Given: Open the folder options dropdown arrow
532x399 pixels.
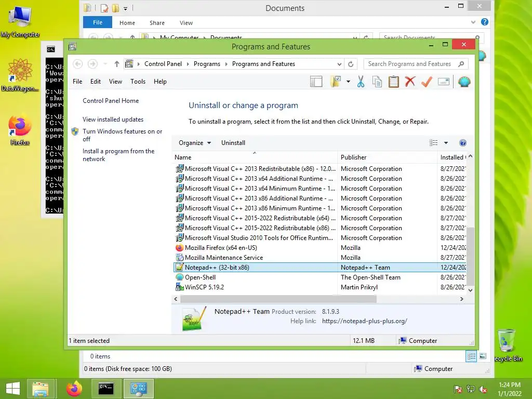Looking at the screenshot, I should coord(348,82).
